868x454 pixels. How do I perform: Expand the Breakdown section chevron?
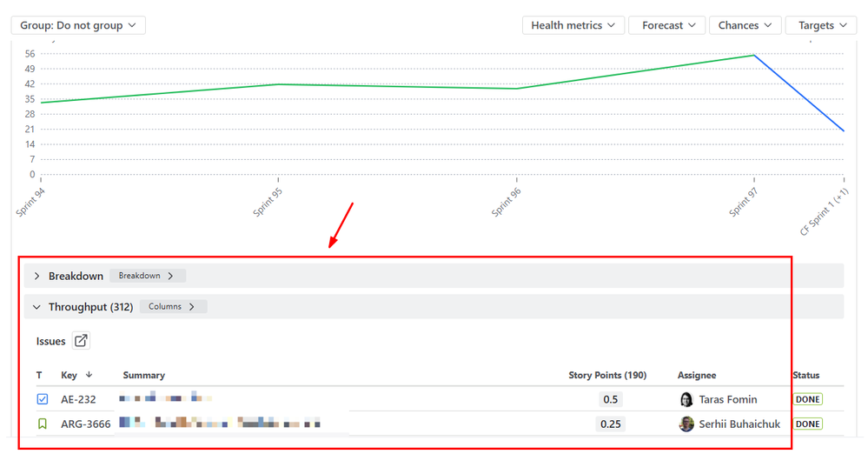coord(36,276)
